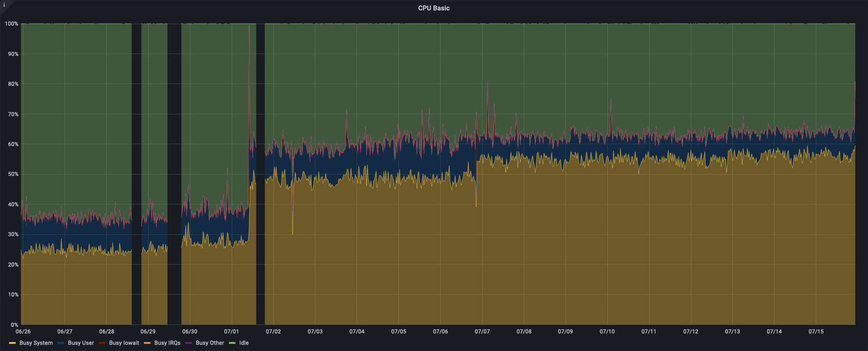Toggle the Busy Other legend series

coord(209,343)
